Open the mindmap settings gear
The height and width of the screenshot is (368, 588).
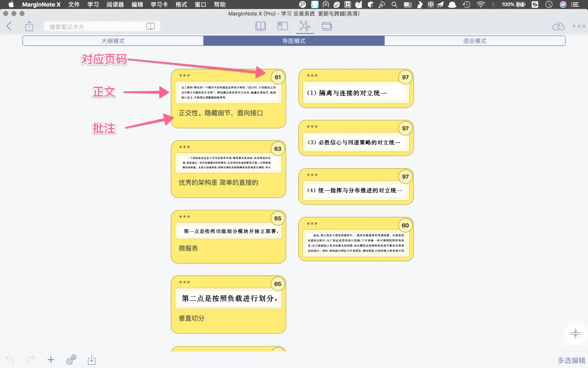pyautogui.click(x=71, y=360)
